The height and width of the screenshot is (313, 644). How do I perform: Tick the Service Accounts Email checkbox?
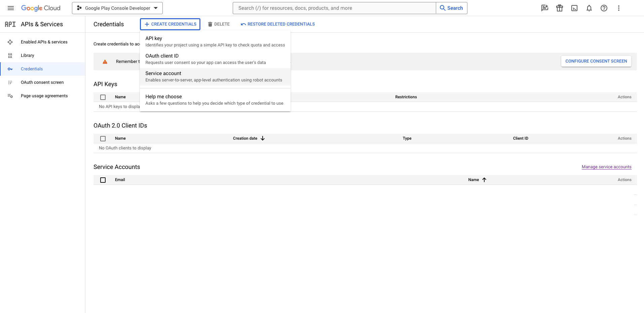[103, 180]
